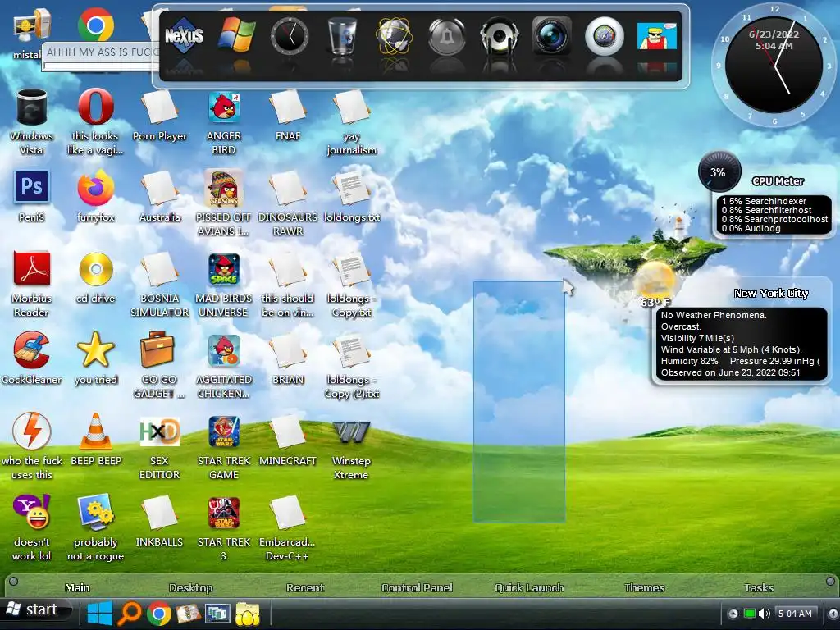Open the Morbius Reader Acrobat icon

(x=32, y=268)
